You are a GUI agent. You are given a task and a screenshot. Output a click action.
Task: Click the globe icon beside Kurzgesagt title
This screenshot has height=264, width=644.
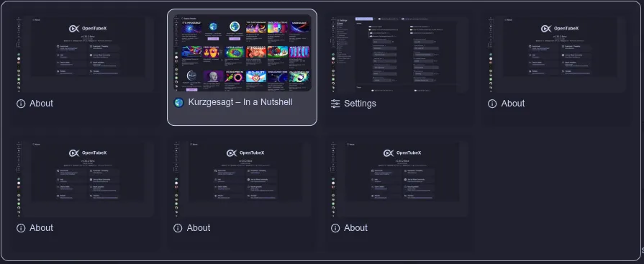[x=178, y=103]
